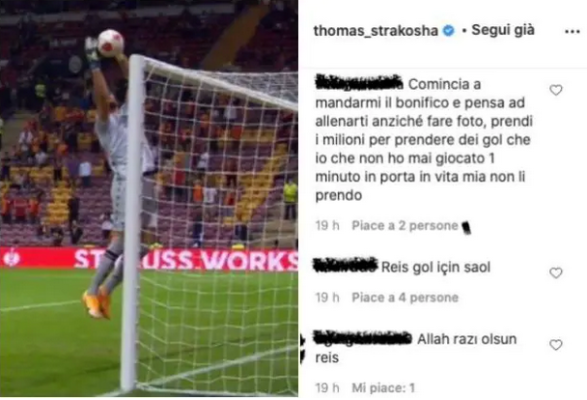Click the long Italian comment text

pyautogui.click(x=424, y=140)
